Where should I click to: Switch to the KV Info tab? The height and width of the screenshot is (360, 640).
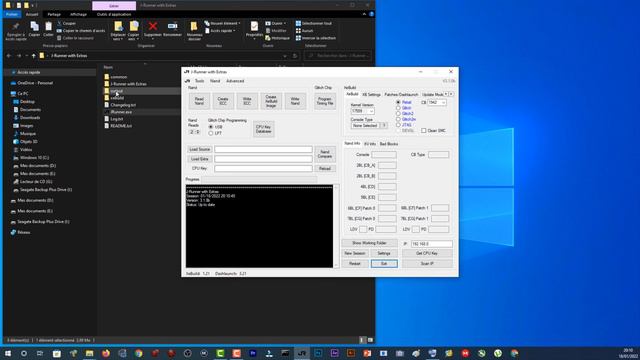coord(370,144)
